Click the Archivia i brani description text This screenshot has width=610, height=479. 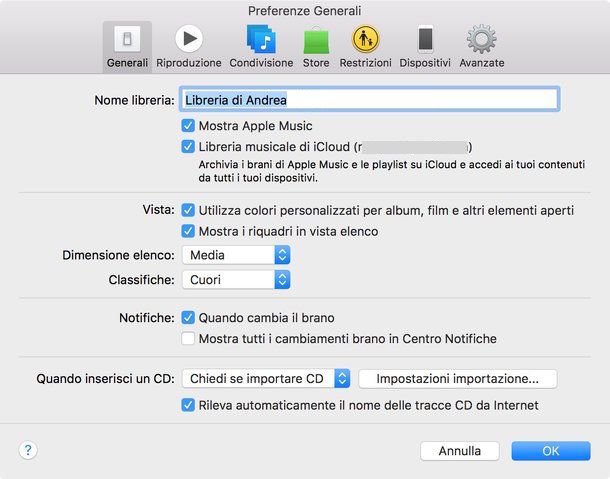[x=392, y=171]
